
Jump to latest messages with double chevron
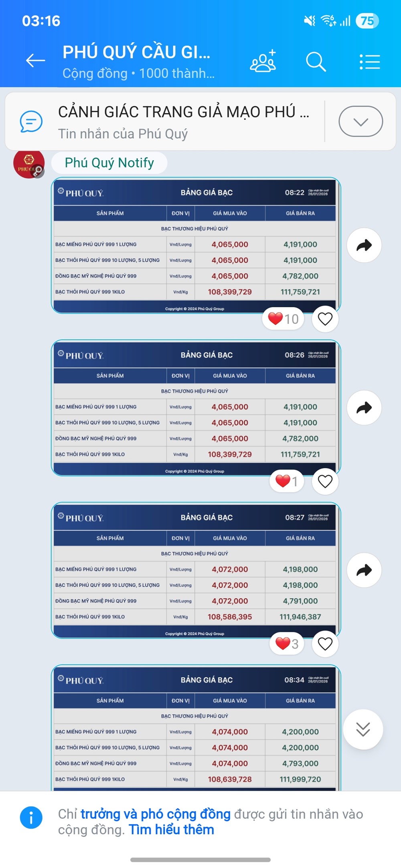(x=363, y=729)
